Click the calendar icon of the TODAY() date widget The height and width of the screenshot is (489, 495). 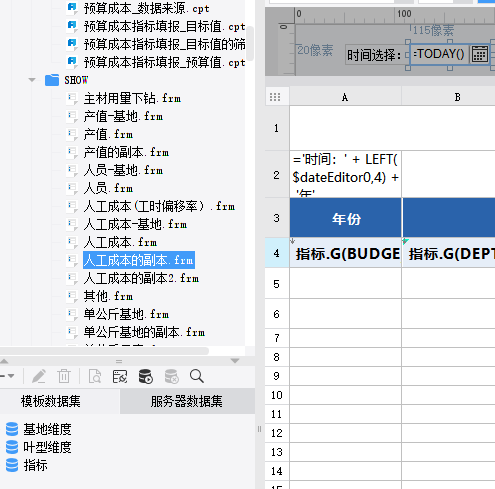pyautogui.click(x=479, y=54)
